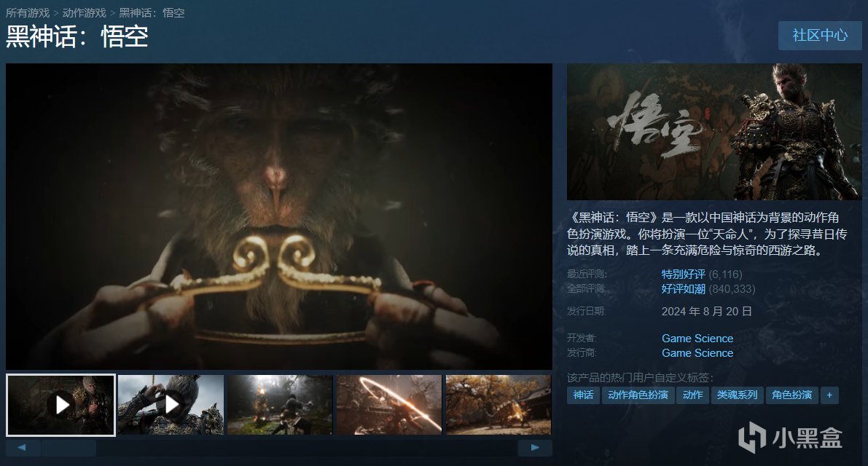Image resolution: width=868 pixels, height=466 pixels.
Task: Click the 悟空 game header capsule image
Action: [714, 132]
